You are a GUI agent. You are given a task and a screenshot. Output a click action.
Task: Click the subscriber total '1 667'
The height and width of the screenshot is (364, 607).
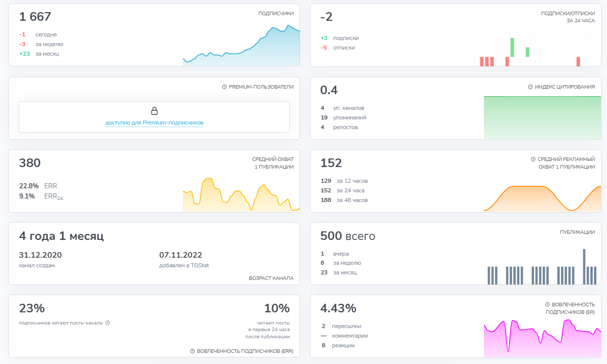35,17
